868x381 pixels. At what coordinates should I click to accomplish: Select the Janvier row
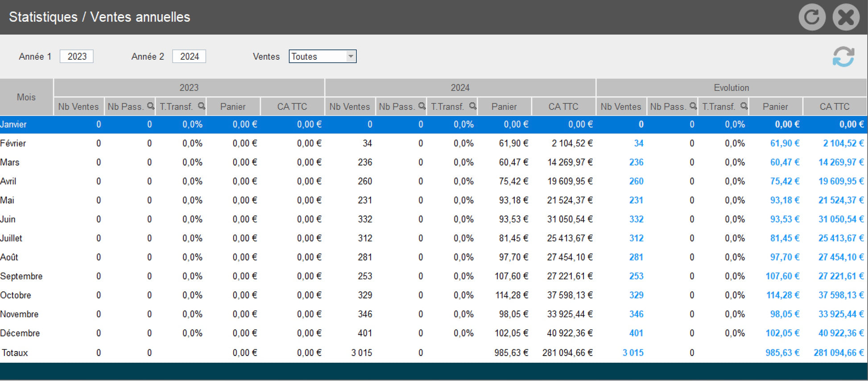pos(434,124)
